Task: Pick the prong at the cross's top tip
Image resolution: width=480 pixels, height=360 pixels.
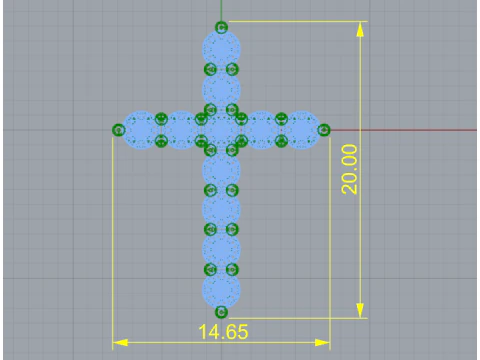Action: coord(221,27)
